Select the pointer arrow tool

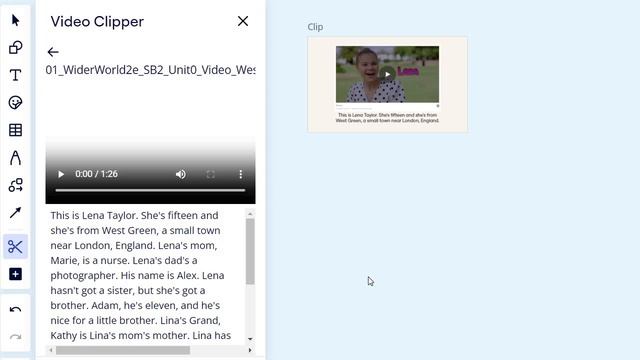[x=16, y=20]
